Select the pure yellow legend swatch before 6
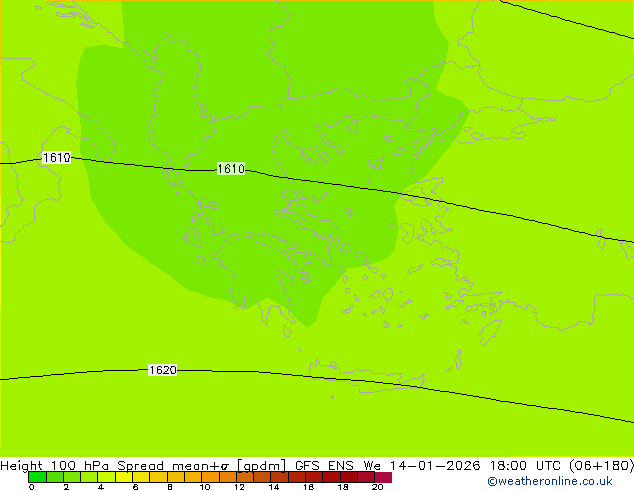The height and width of the screenshot is (490, 634). tap(124, 477)
